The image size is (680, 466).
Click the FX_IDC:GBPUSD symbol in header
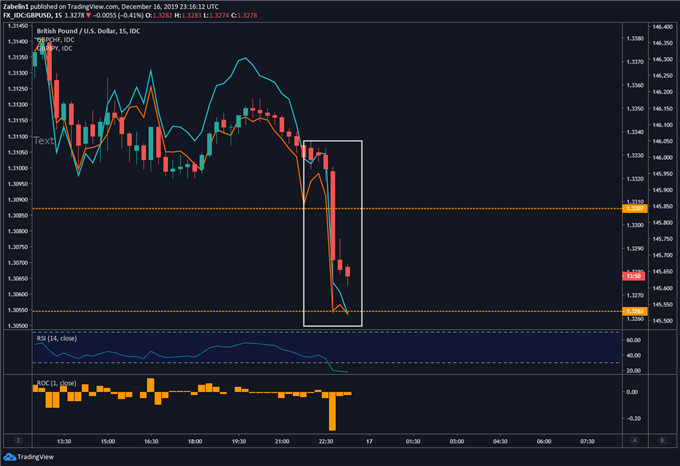27,15
